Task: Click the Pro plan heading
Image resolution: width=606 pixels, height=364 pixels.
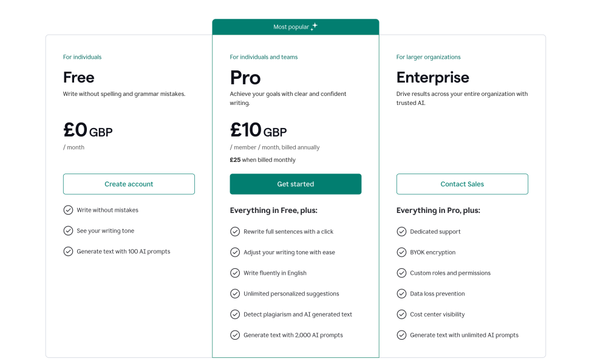Action: [245, 78]
